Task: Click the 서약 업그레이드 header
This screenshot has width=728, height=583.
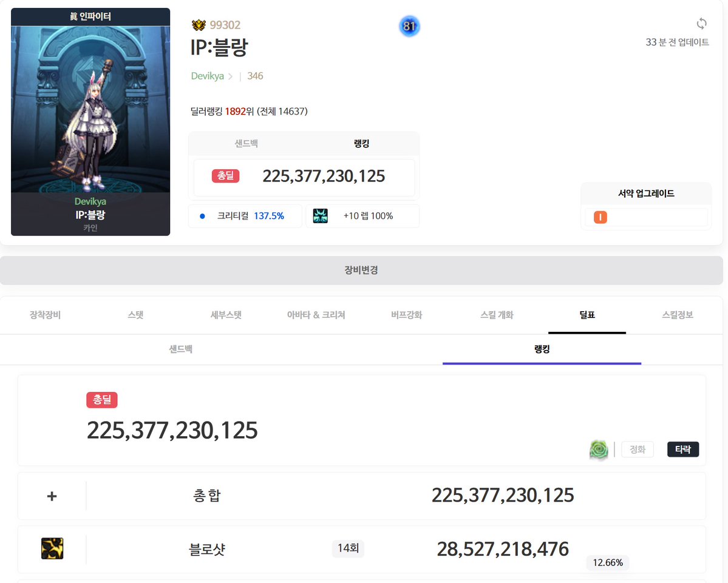Action: point(646,194)
